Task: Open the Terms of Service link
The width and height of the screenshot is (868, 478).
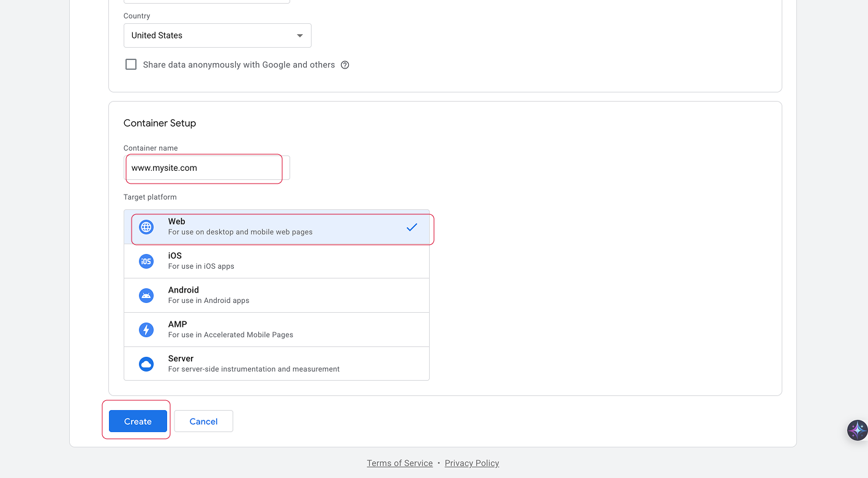Action: [400, 463]
